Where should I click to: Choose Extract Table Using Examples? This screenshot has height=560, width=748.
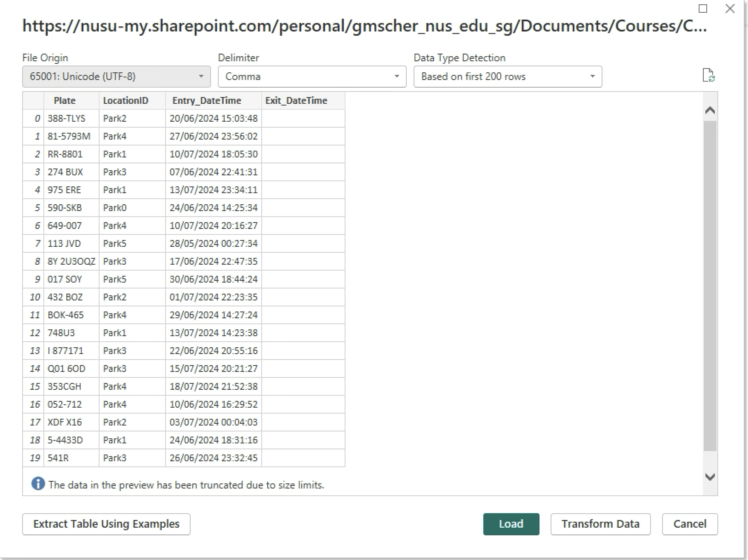point(106,524)
